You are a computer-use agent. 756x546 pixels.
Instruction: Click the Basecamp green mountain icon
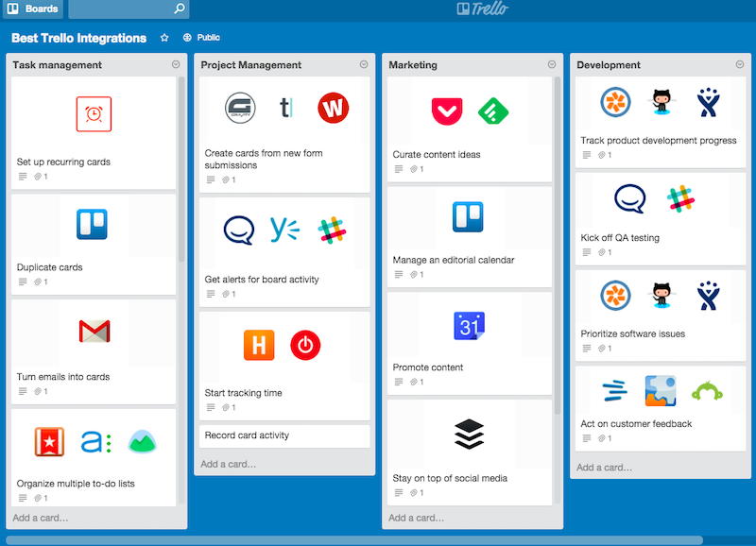click(143, 441)
